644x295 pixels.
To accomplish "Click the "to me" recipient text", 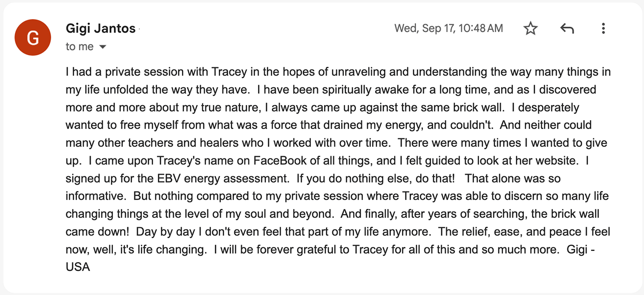I will point(80,47).
